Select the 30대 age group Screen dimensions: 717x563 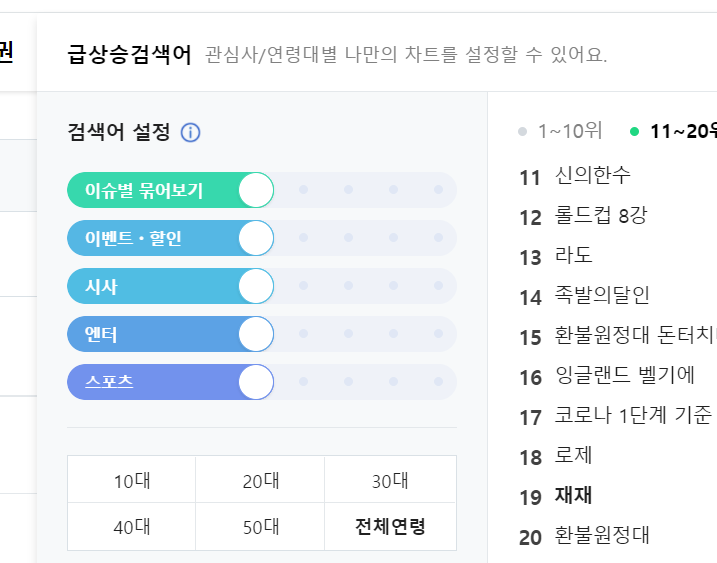point(390,480)
